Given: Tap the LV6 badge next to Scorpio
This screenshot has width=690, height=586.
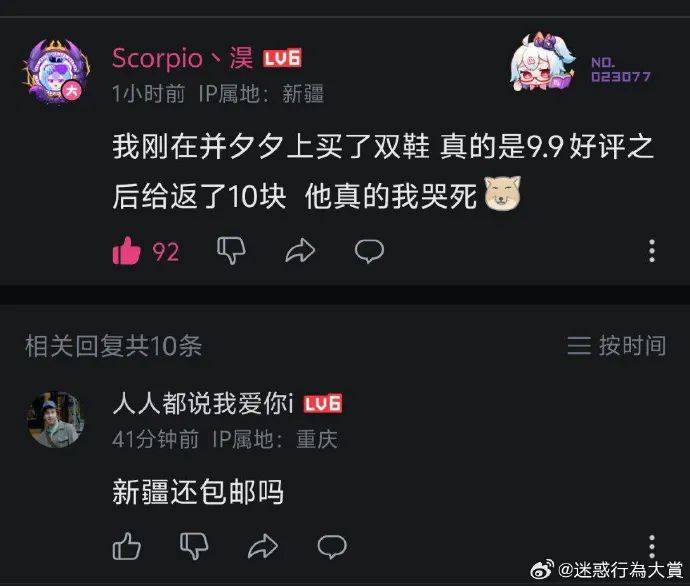Looking at the screenshot, I should 282,58.
